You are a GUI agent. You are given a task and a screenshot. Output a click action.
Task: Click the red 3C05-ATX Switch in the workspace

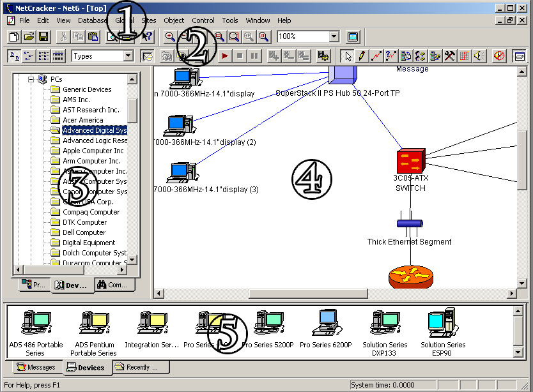[411, 161]
